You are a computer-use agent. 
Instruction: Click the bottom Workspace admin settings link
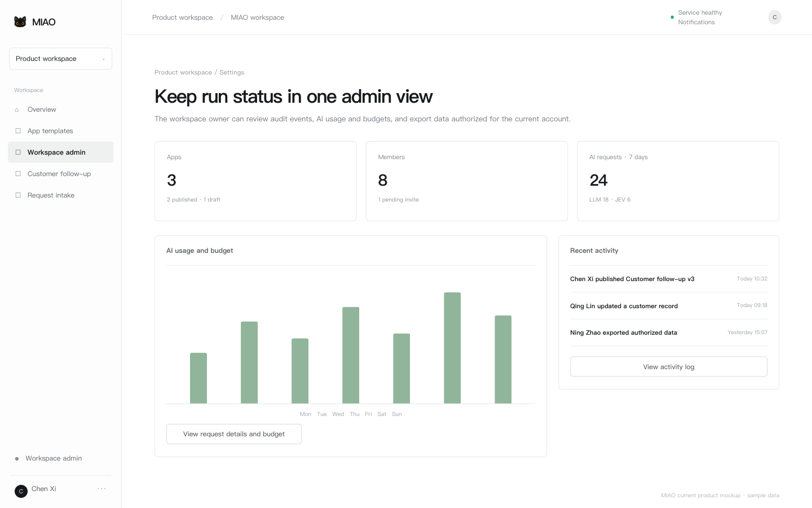[x=54, y=458]
